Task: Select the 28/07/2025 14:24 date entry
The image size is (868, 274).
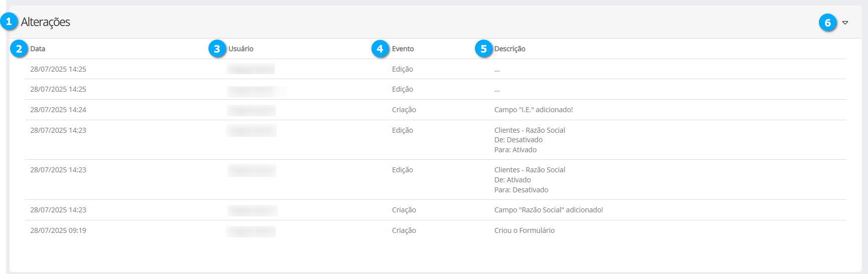Action: pyautogui.click(x=58, y=110)
